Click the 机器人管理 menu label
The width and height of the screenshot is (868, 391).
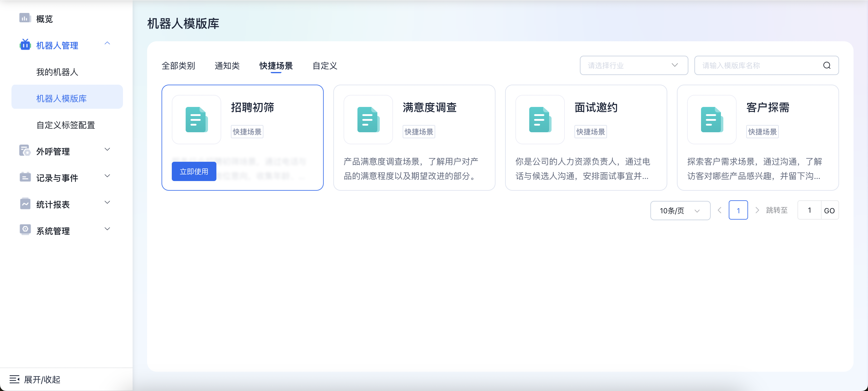pos(57,45)
